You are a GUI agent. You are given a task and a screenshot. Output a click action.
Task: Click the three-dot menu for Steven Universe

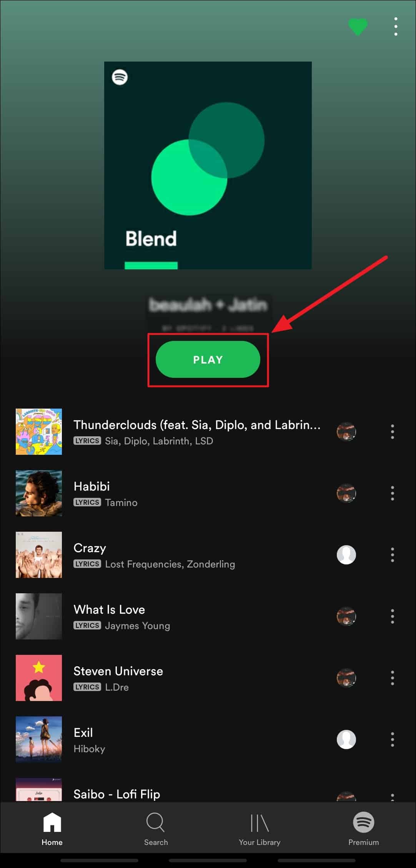tap(392, 678)
